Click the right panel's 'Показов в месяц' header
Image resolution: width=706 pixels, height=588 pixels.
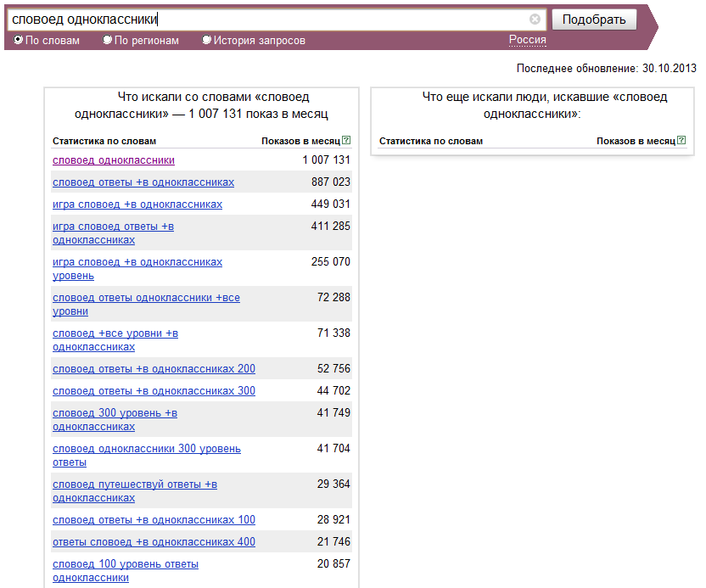click(x=636, y=141)
